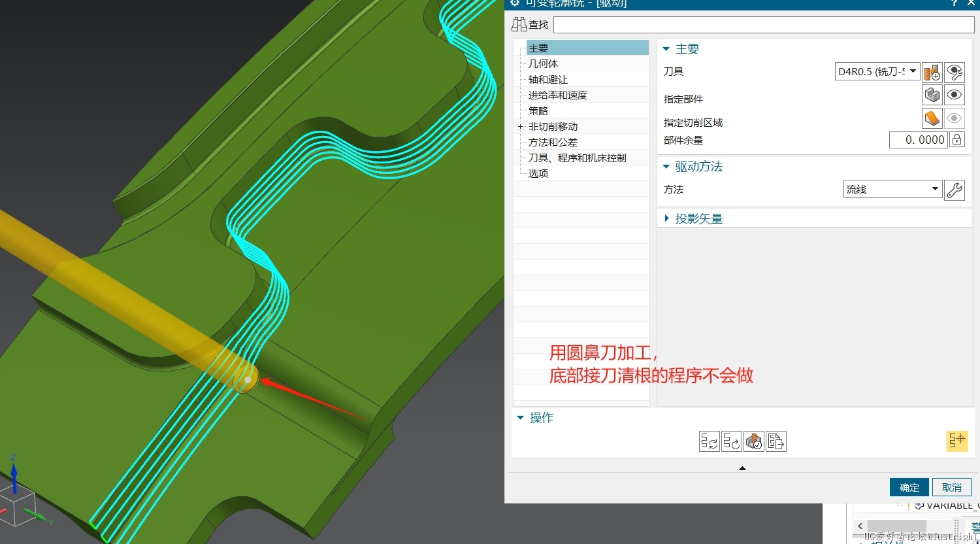
Task: Click the generate toolpath icon
Action: [x=710, y=441]
